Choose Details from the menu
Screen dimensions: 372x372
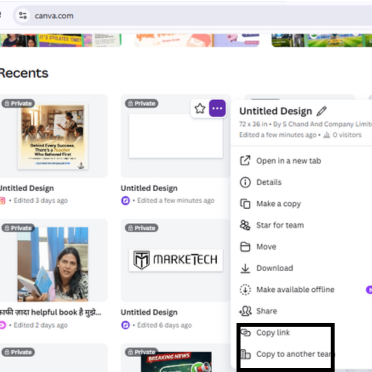point(269,182)
